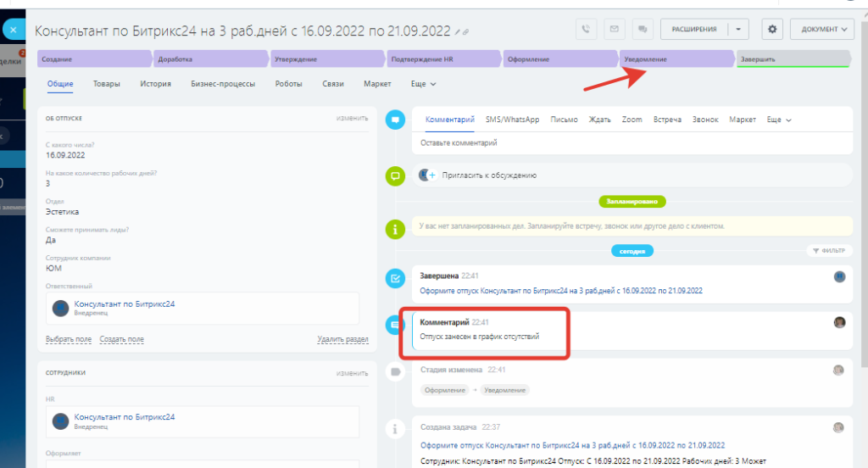
Task: Expand the Расширения dropdown arrow
Action: [x=738, y=29]
